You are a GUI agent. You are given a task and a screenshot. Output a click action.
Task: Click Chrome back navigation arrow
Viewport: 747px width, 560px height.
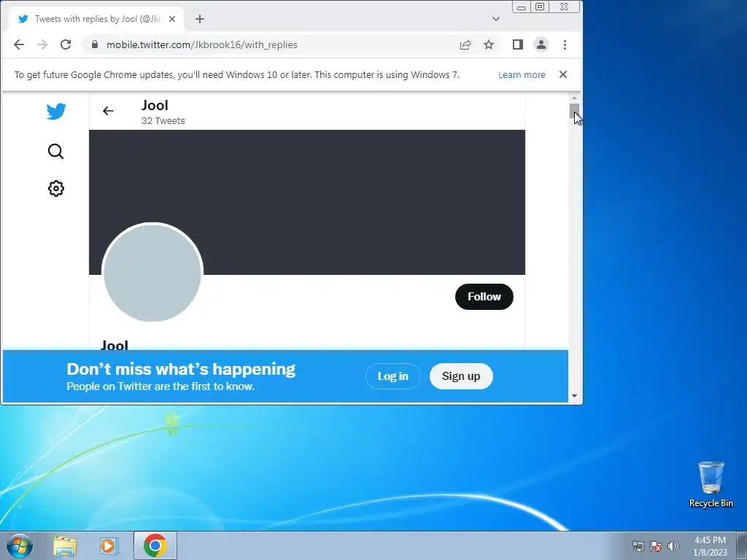coord(19,44)
